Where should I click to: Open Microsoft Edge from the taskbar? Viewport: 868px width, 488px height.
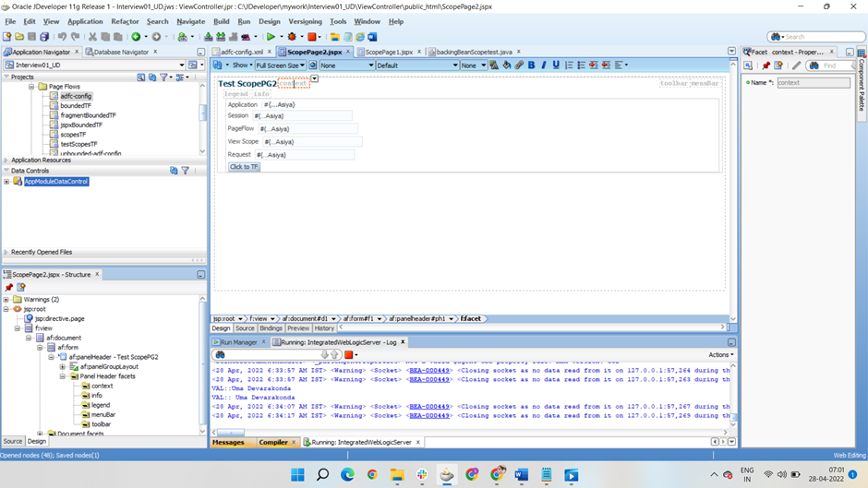point(347,475)
